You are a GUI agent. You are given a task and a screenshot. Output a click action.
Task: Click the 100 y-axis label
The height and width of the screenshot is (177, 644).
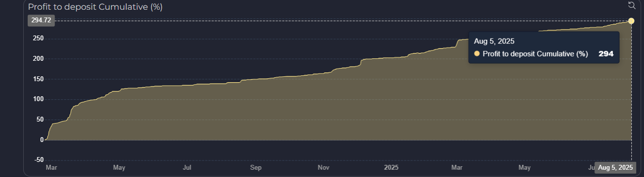click(38, 99)
